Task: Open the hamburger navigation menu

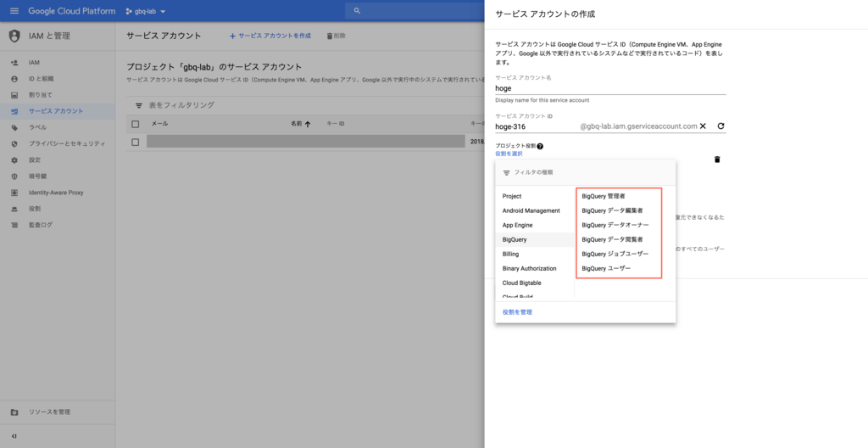Action: pyautogui.click(x=14, y=11)
